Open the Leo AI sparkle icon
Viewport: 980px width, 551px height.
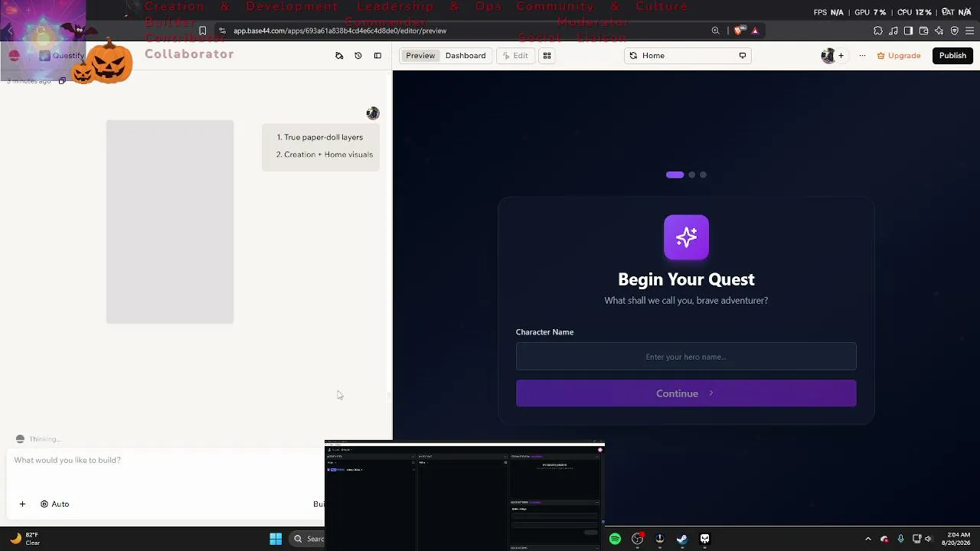939,31
